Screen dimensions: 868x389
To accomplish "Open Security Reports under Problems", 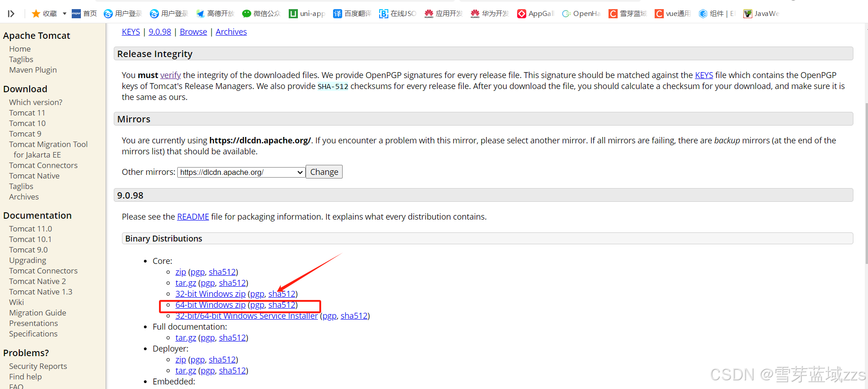I will coord(38,366).
